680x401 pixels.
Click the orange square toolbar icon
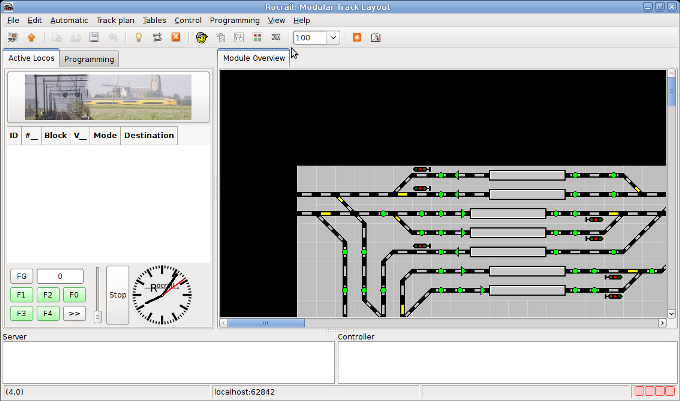click(357, 38)
